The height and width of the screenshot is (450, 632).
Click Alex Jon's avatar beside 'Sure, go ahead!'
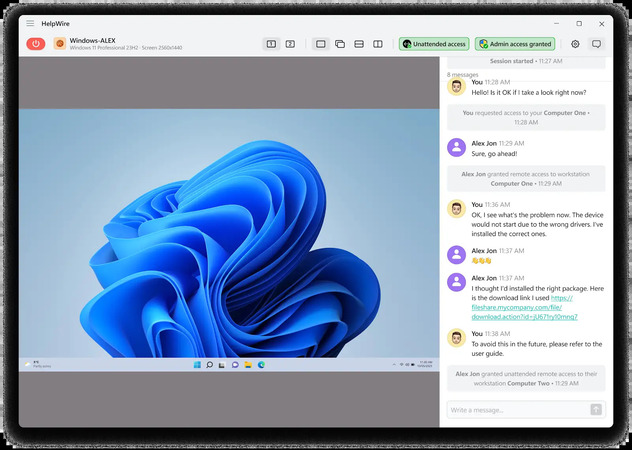456,148
